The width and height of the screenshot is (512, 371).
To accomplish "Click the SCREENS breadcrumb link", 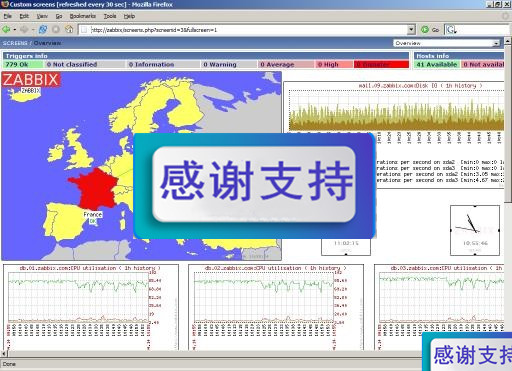I will click(x=15, y=43).
